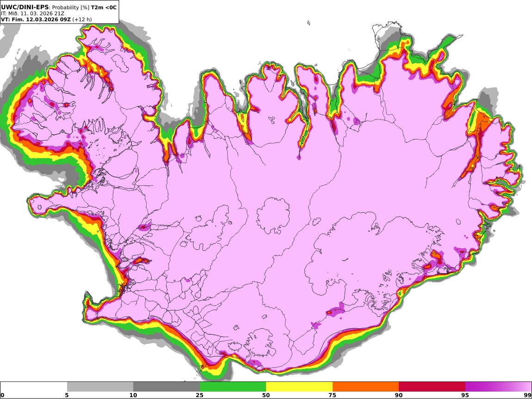Click the legend label '95'
Image resolution: width=532 pixels, height=399 pixels.
tap(465, 395)
